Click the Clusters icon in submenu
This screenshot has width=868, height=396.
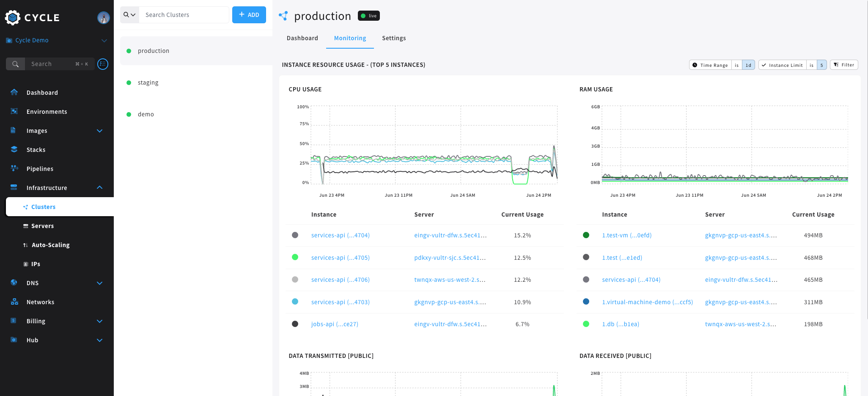tap(26, 207)
